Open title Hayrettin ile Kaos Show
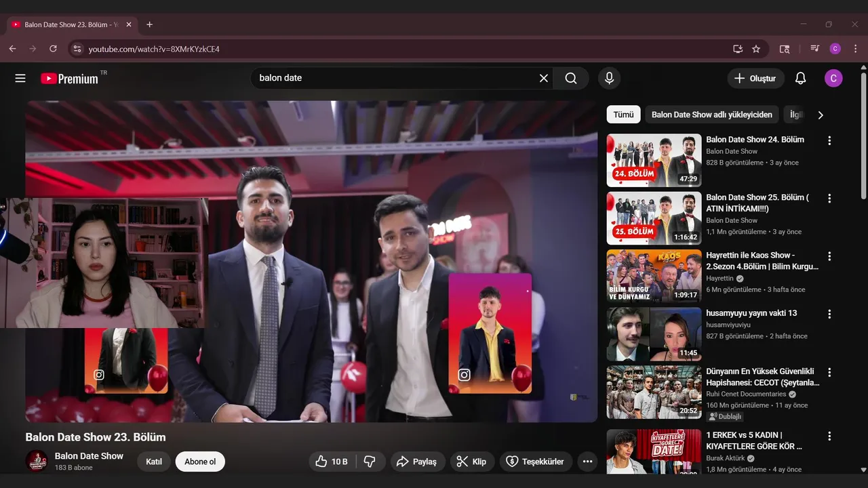 [762, 261]
